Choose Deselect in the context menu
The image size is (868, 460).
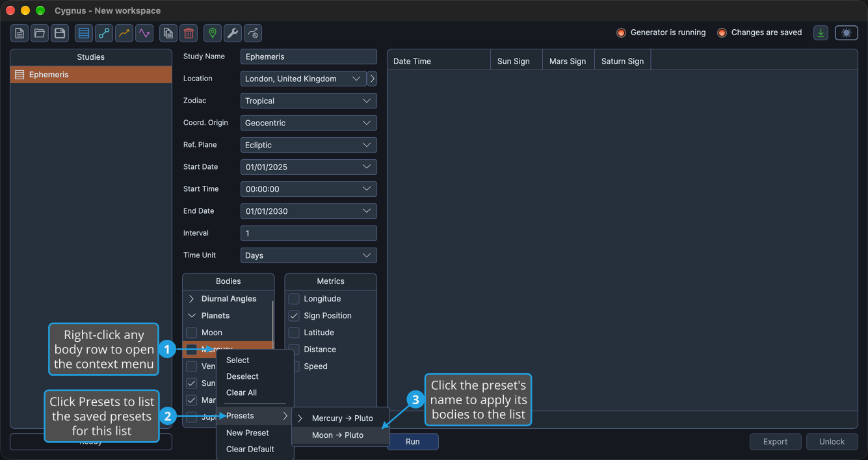255,376
